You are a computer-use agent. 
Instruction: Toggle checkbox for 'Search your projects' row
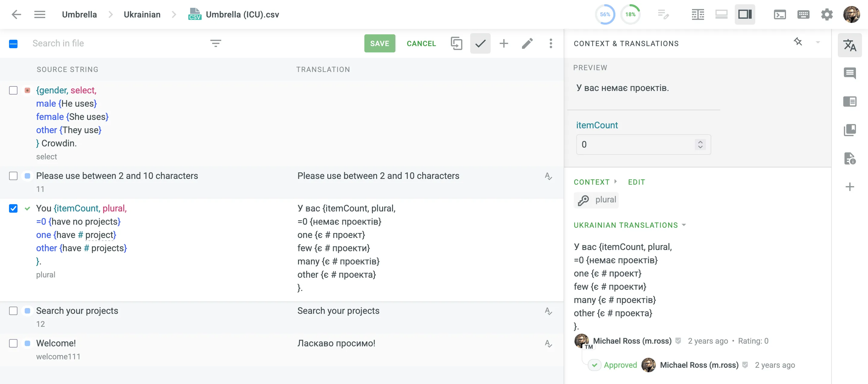pyautogui.click(x=13, y=311)
